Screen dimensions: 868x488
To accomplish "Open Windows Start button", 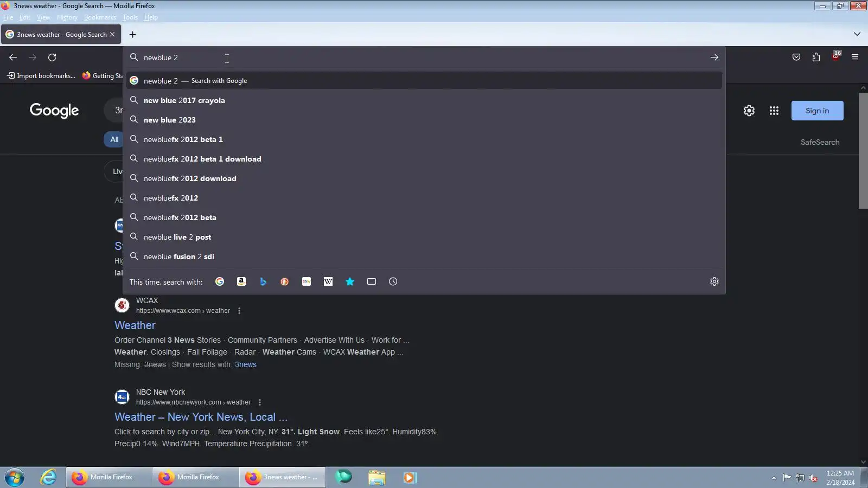I will [15, 477].
